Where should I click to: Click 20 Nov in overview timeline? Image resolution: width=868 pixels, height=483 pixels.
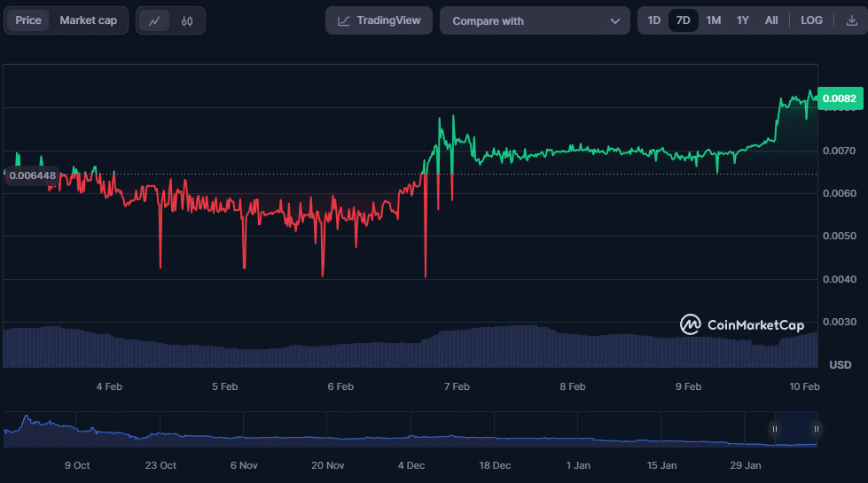pos(328,465)
